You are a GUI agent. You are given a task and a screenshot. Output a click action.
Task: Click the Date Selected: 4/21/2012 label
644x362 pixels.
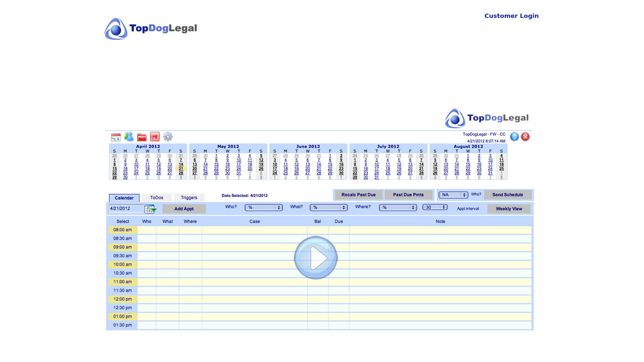tap(245, 196)
